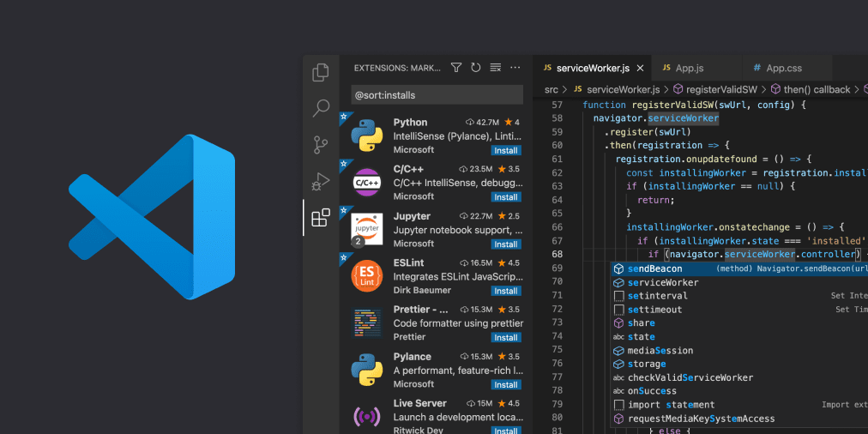Click line number 68 in gutter

pos(557,254)
